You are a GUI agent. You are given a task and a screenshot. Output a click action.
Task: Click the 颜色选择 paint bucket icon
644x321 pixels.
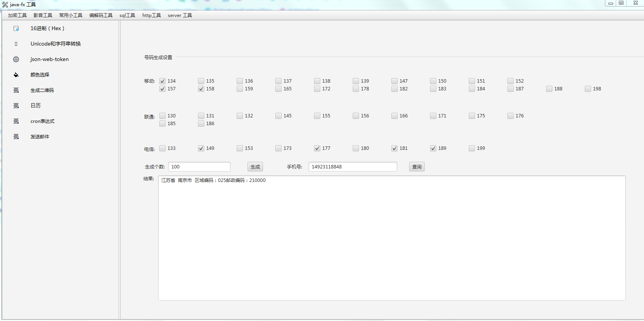[x=16, y=75]
